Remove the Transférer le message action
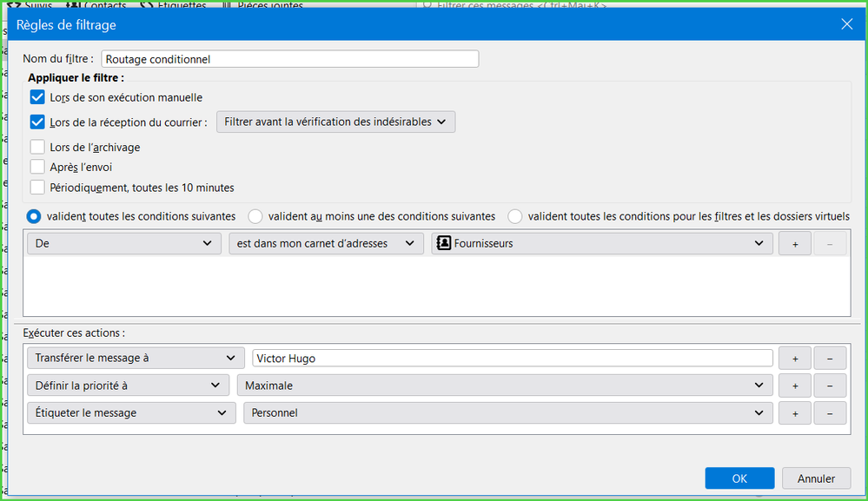The width and height of the screenshot is (868, 501). (x=830, y=358)
